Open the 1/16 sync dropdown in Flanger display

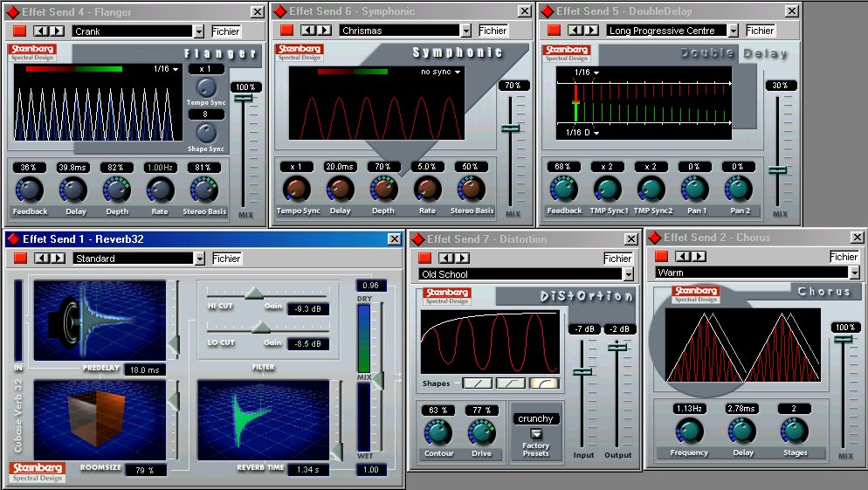pos(166,69)
